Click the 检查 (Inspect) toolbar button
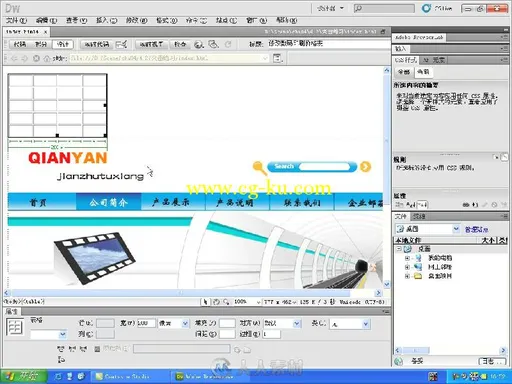This screenshot has width=512, height=384. [x=180, y=44]
